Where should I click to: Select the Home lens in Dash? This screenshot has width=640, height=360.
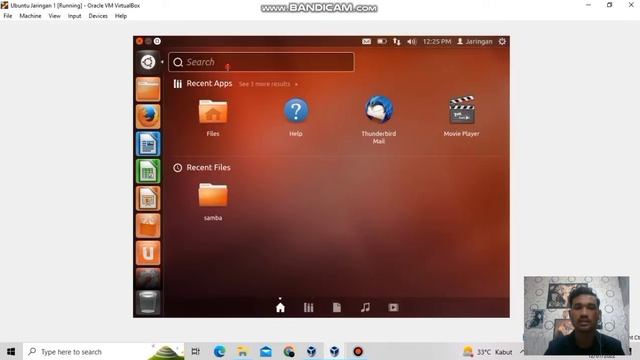(x=280, y=307)
